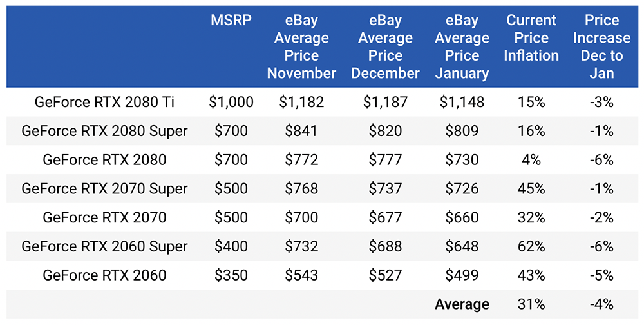The width and height of the screenshot is (644, 325).
Task: Click the GeForce RTX 2080 Ti row label
Action: pos(105,102)
